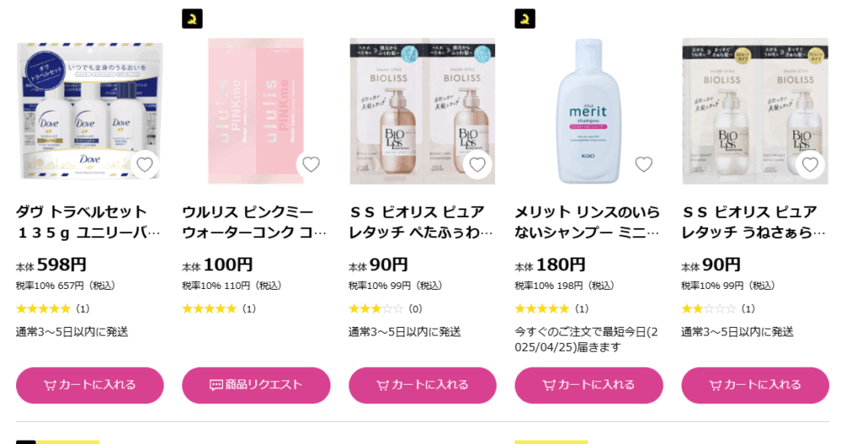Toggle heart on ululis Pink Me product
Screen dimensions: 868x444
tap(310, 164)
